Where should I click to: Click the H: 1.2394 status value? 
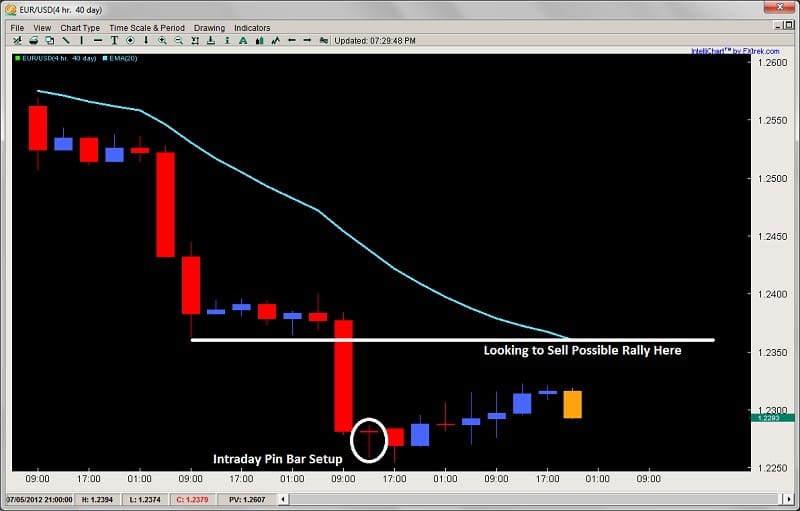[x=97, y=500]
